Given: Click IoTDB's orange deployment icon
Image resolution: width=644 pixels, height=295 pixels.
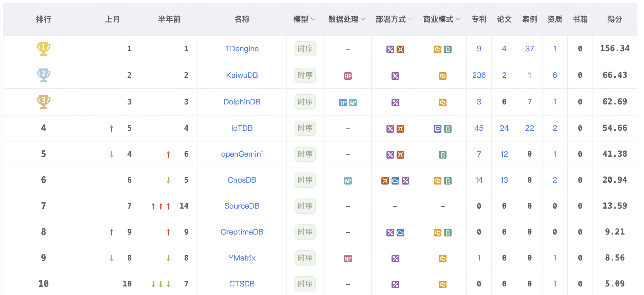Looking at the screenshot, I should click(400, 129).
